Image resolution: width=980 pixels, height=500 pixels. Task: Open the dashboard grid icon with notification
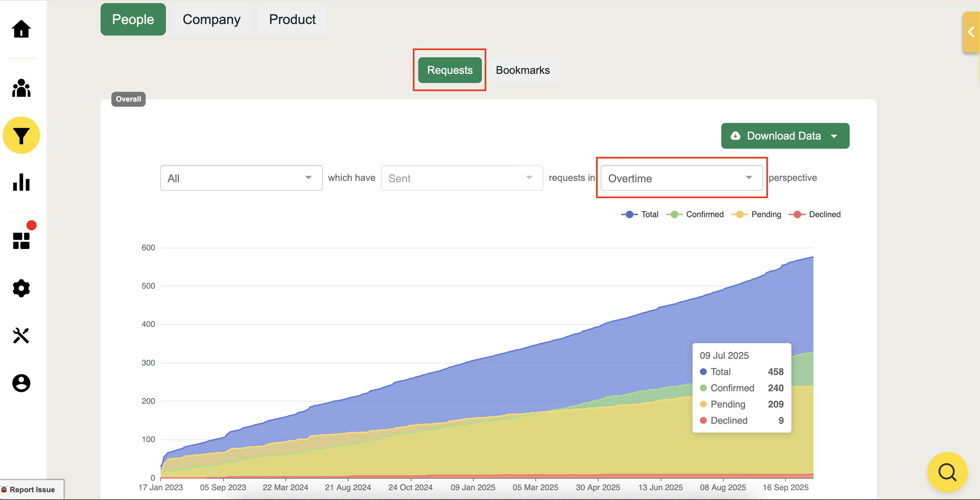(21, 241)
